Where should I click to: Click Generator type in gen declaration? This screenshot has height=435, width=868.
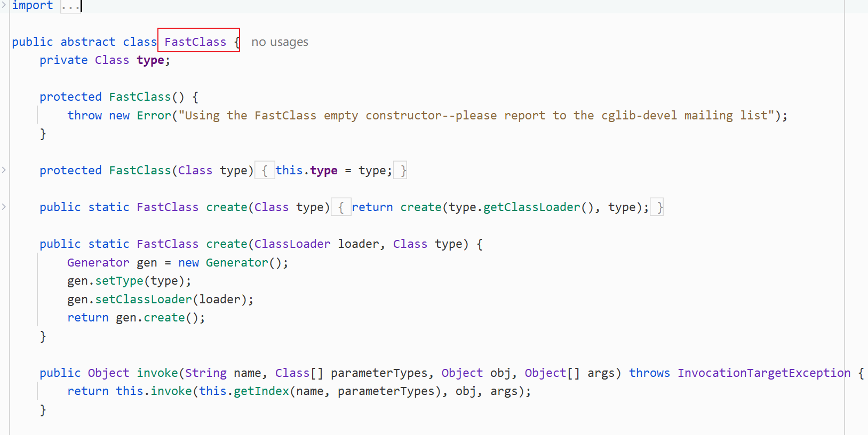coord(98,263)
